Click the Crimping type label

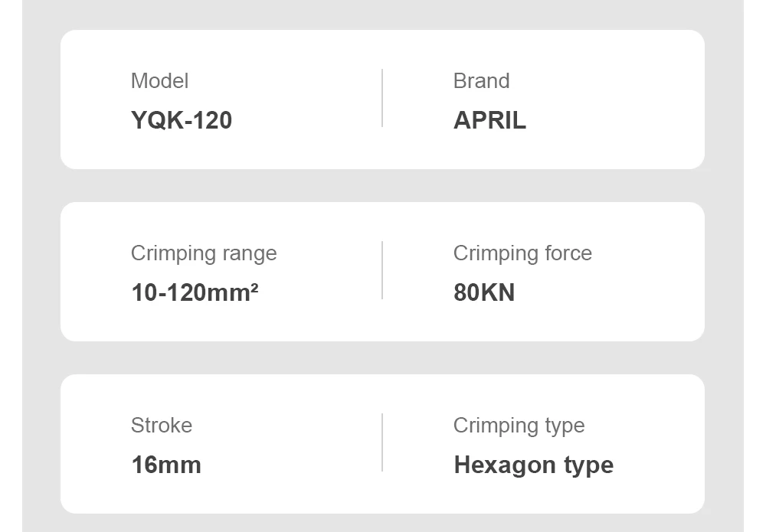click(519, 426)
